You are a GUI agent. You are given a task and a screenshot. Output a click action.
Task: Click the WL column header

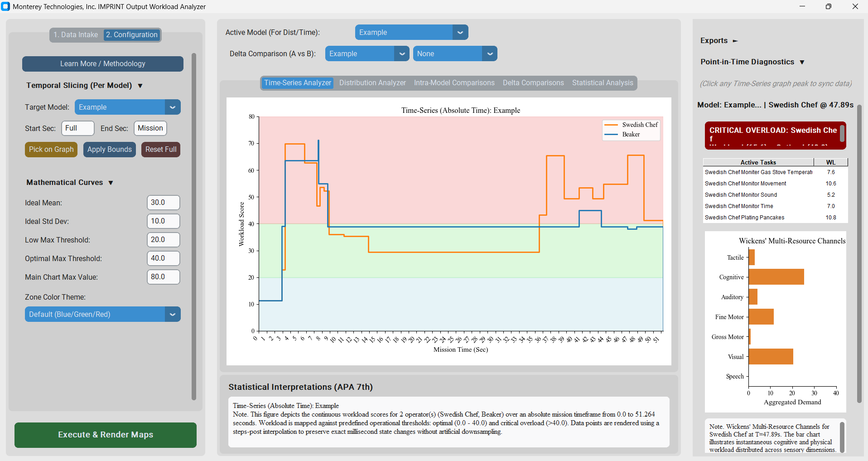coord(831,162)
